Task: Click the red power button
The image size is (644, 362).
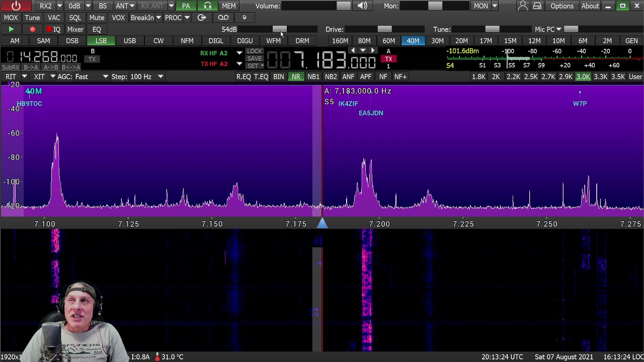Action: (16, 6)
